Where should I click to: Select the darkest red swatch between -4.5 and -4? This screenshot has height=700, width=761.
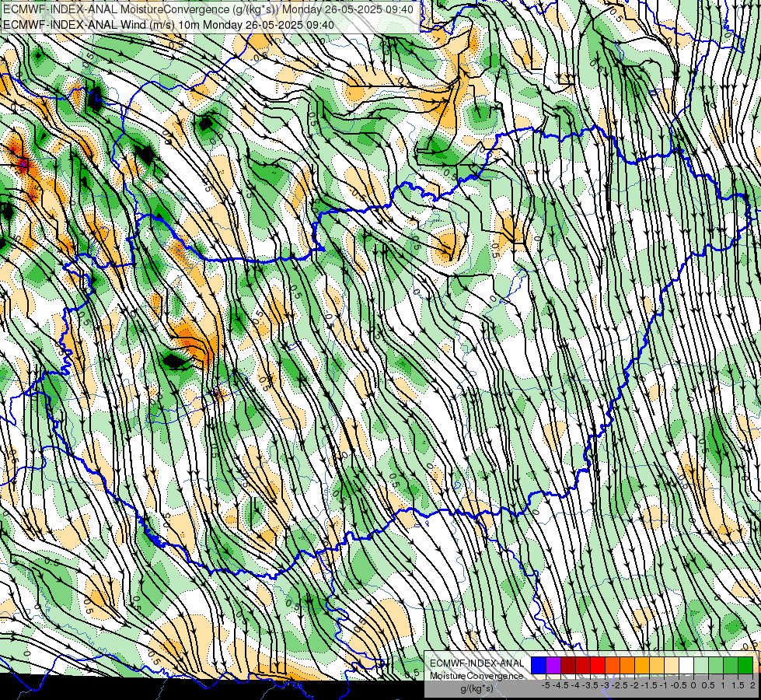[x=568, y=665]
